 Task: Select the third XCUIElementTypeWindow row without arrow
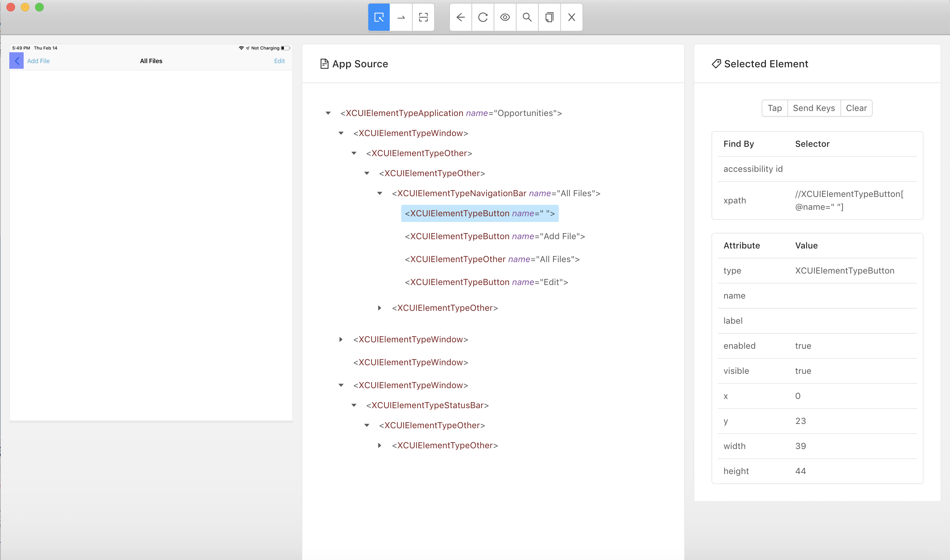coord(411,363)
